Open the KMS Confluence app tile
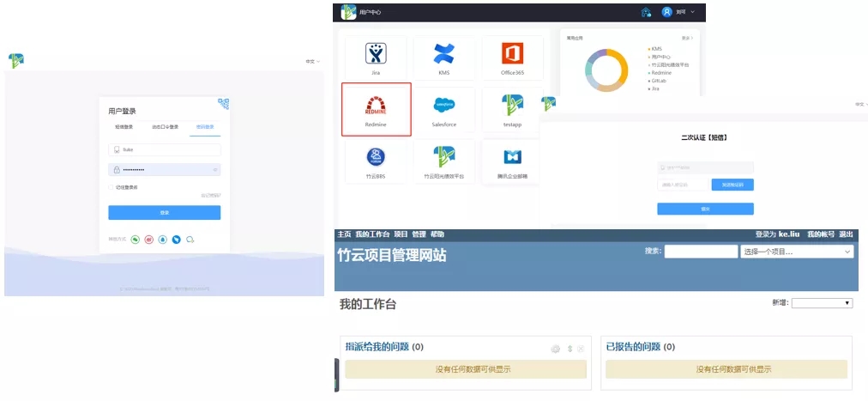This screenshot has width=868, height=401. [443, 58]
